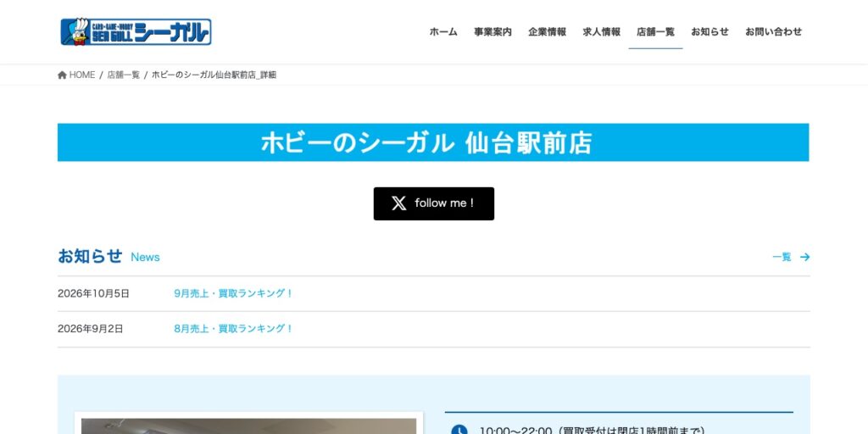Open the ホーム menu item
This screenshot has width=868, height=434.
click(x=443, y=31)
